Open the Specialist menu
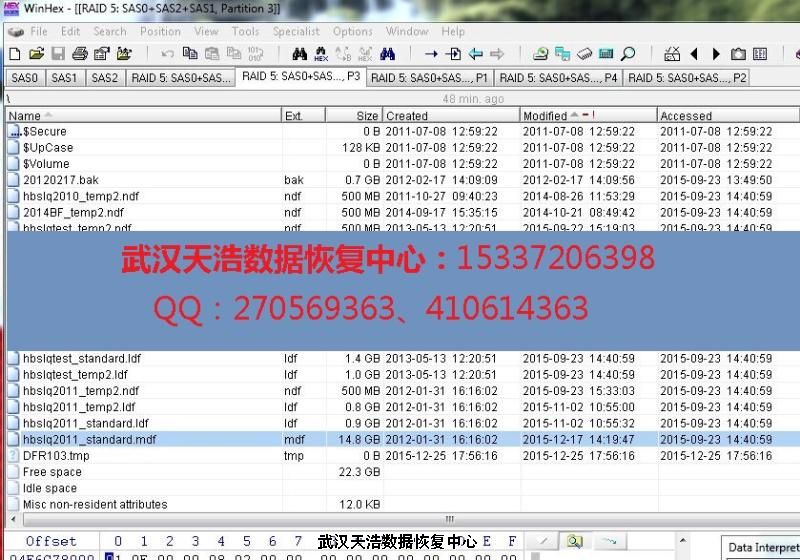The image size is (800, 560). click(x=296, y=31)
